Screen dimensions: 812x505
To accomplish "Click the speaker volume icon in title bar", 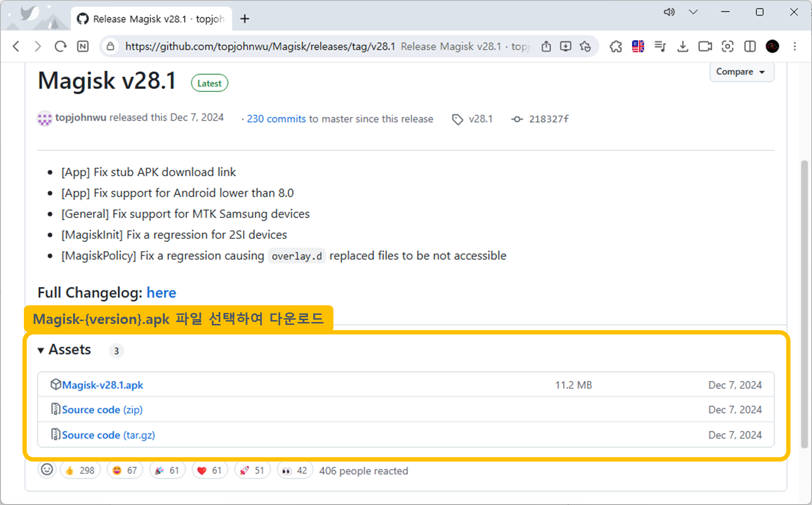I will (x=669, y=12).
